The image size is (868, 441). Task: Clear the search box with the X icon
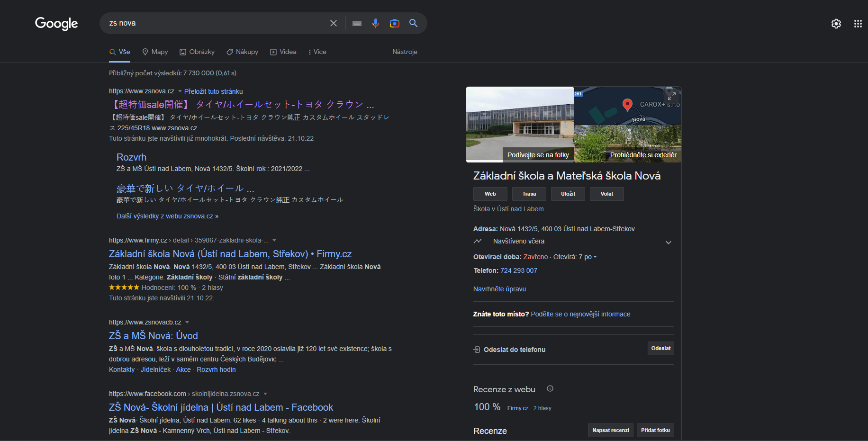pyautogui.click(x=334, y=23)
